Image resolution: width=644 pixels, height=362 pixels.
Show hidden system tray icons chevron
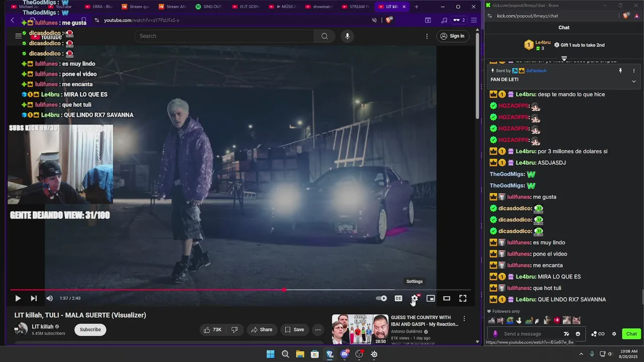click(581, 354)
